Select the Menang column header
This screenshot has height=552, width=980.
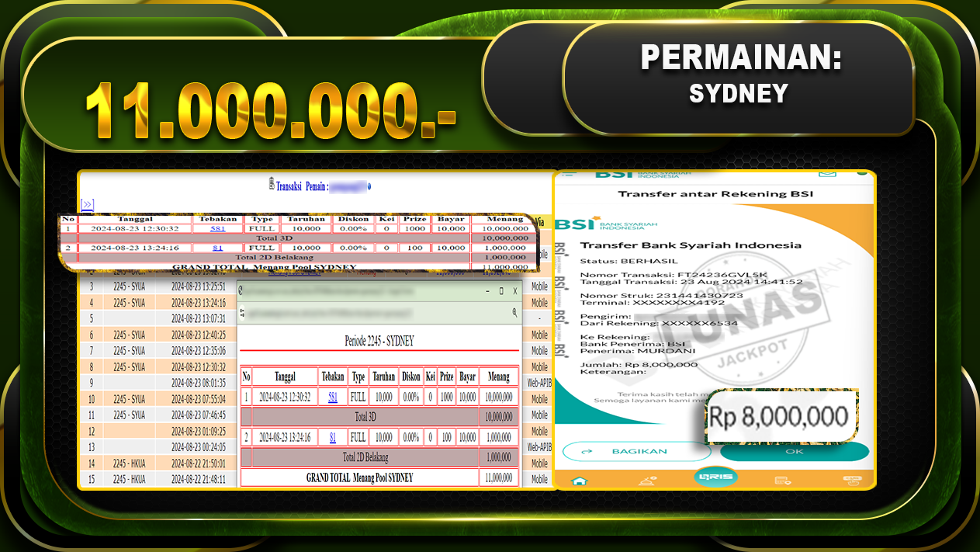click(505, 218)
